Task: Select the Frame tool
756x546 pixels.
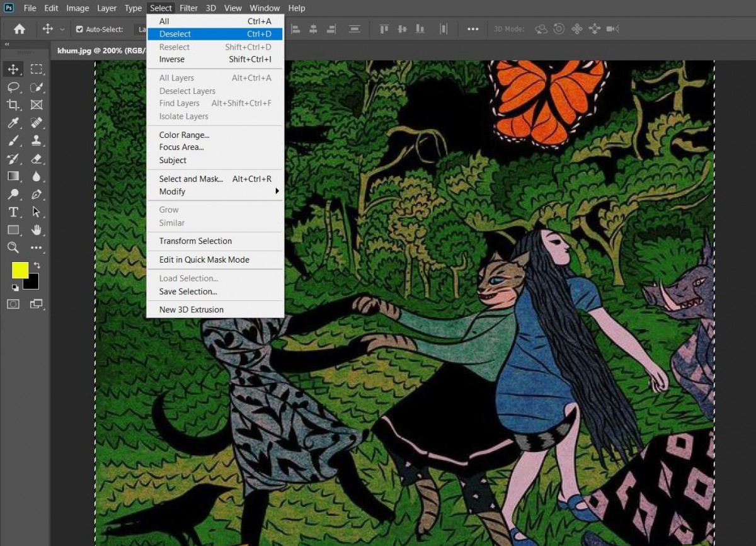Action: tap(37, 105)
